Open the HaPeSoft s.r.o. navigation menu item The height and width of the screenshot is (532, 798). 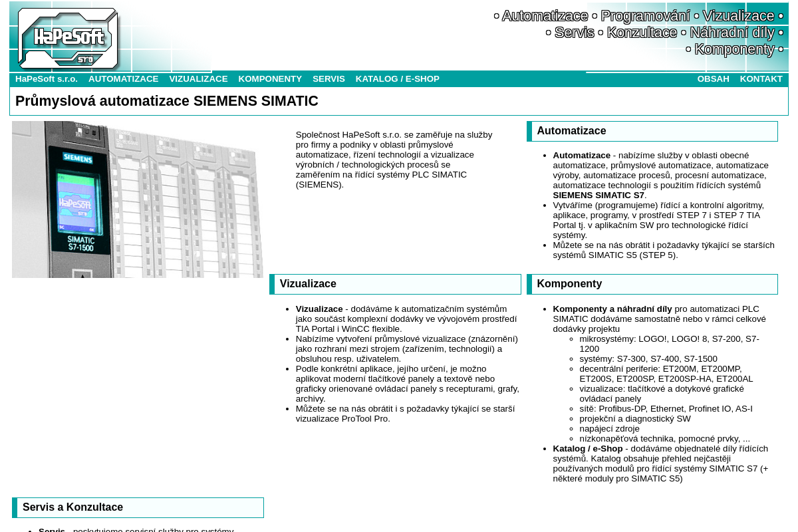(x=47, y=79)
